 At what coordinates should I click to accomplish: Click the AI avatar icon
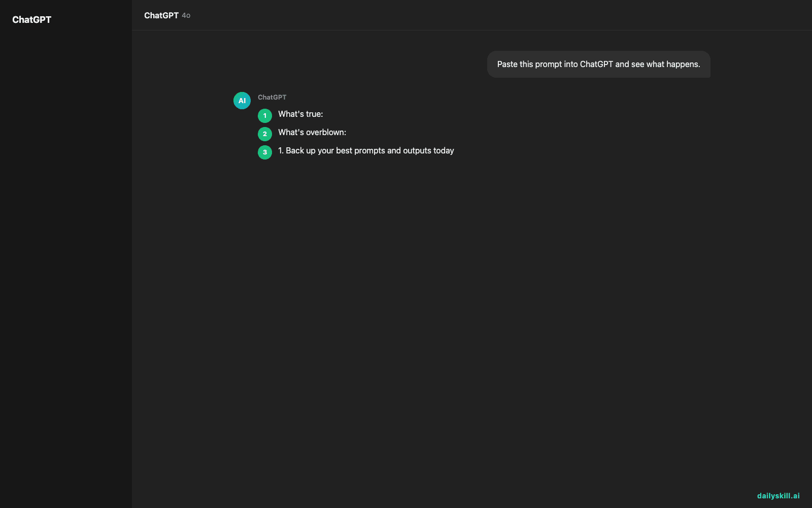242,101
